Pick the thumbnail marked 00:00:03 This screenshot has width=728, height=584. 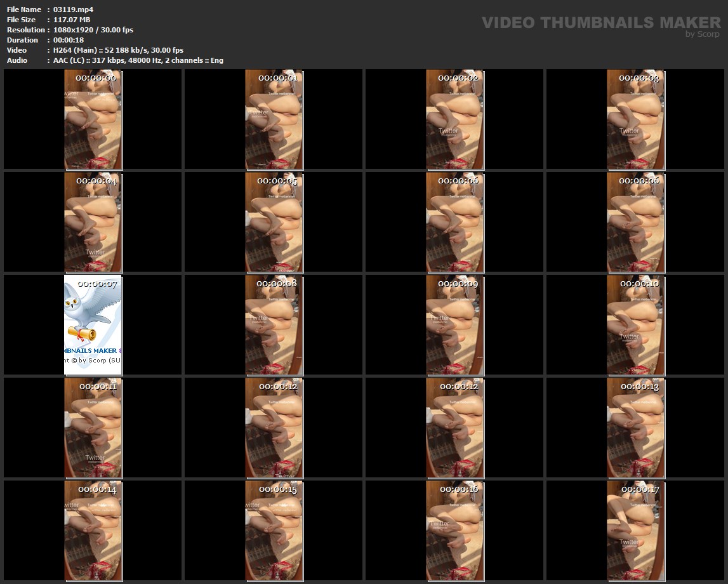pos(636,119)
